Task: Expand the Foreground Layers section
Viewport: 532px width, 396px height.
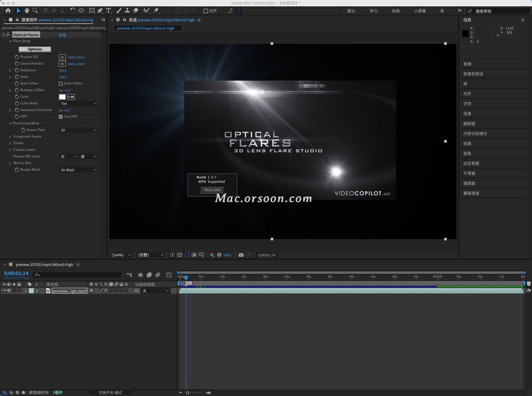Action: pyautogui.click(x=10, y=136)
